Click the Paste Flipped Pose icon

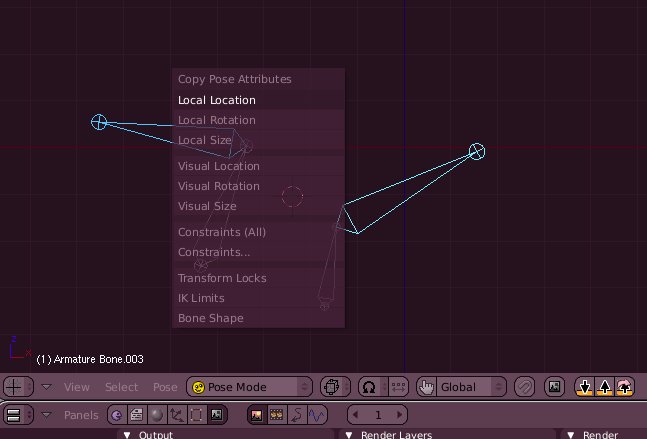tap(624, 387)
